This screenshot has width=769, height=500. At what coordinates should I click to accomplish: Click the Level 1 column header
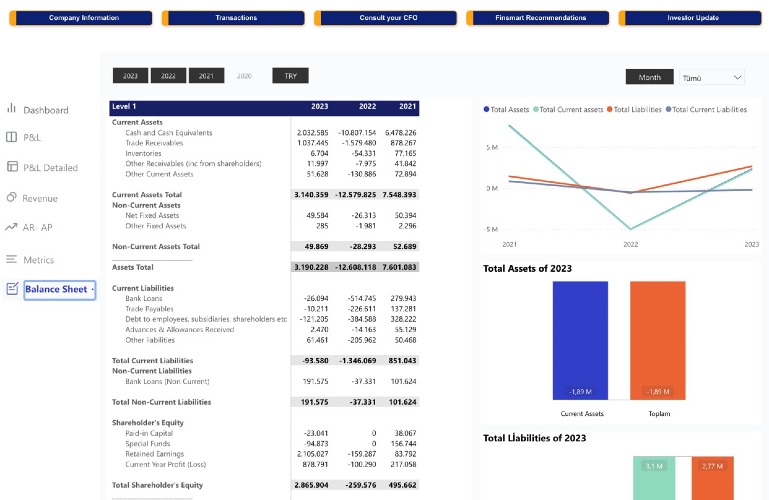pos(124,106)
